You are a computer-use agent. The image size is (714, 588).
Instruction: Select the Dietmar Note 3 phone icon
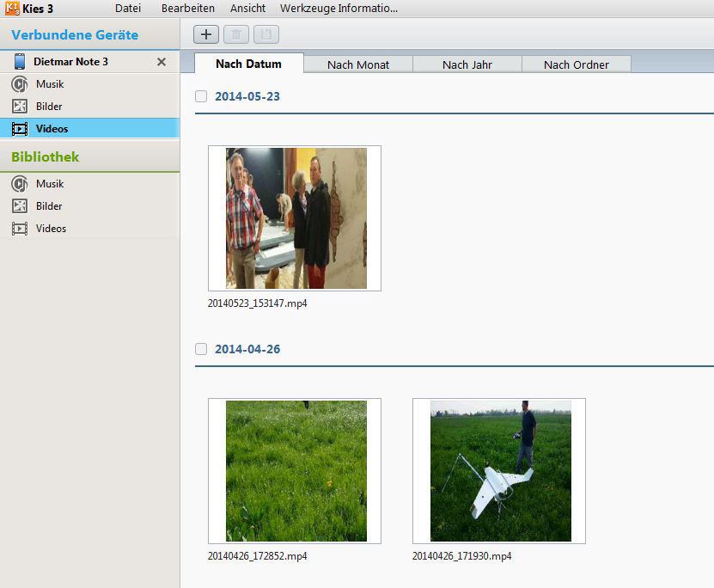click(19, 62)
